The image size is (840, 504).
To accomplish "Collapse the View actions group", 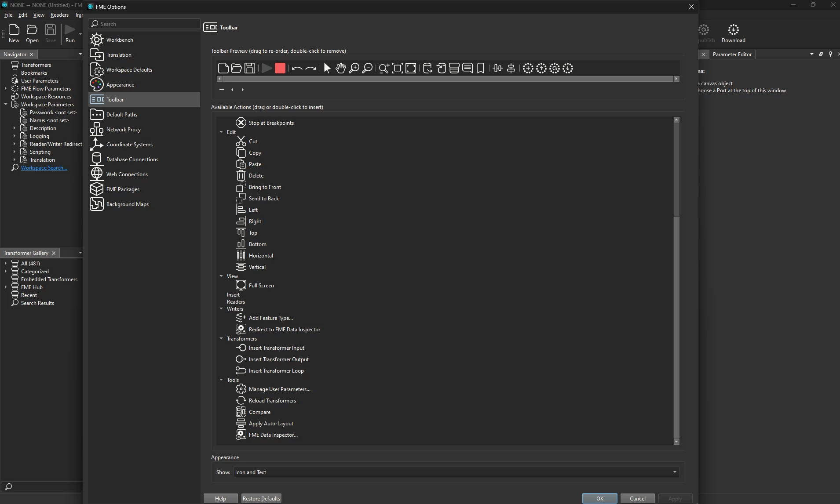I will point(221,276).
